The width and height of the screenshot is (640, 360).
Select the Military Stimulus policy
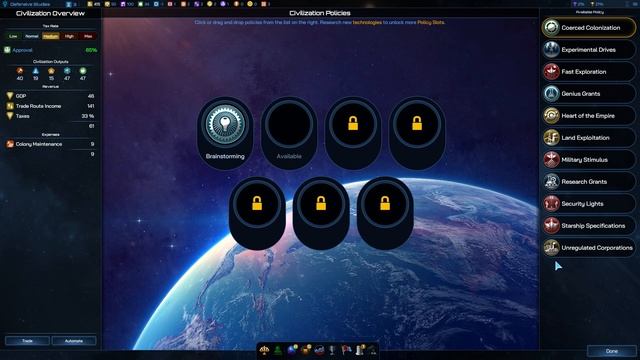[x=589, y=160]
